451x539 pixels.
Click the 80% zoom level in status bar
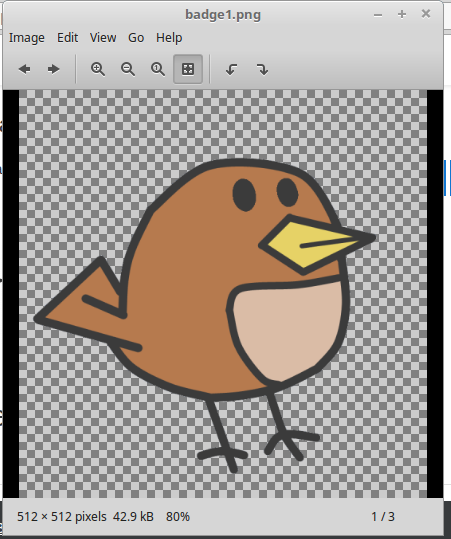pyautogui.click(x=178, y=517)
